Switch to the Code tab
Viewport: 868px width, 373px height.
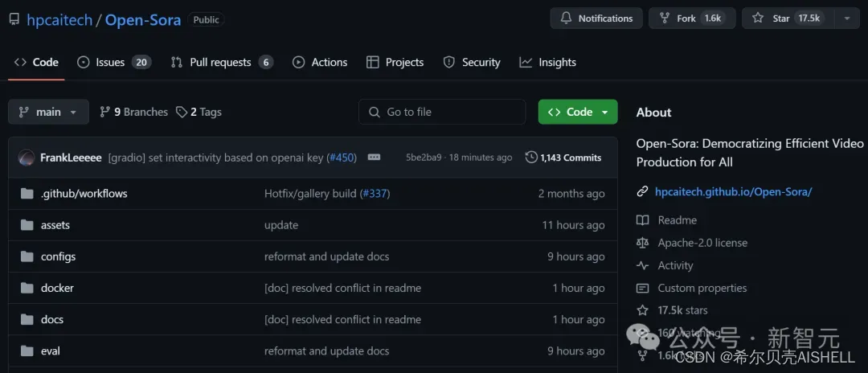tap(36, 63)
